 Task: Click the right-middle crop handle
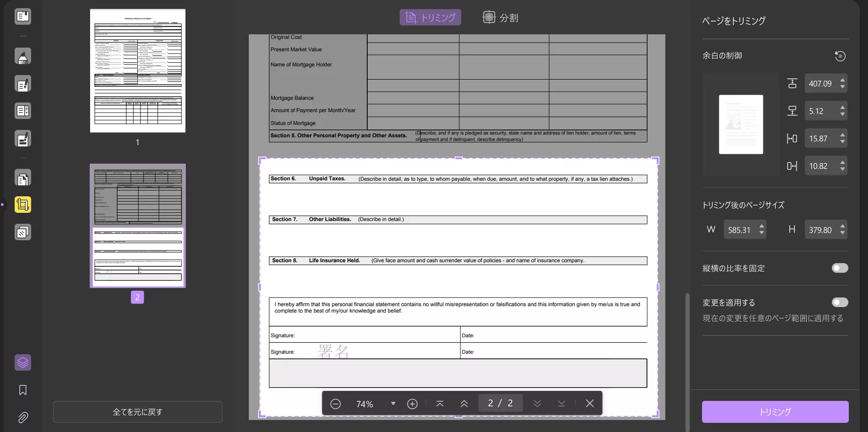pos(658,287)
